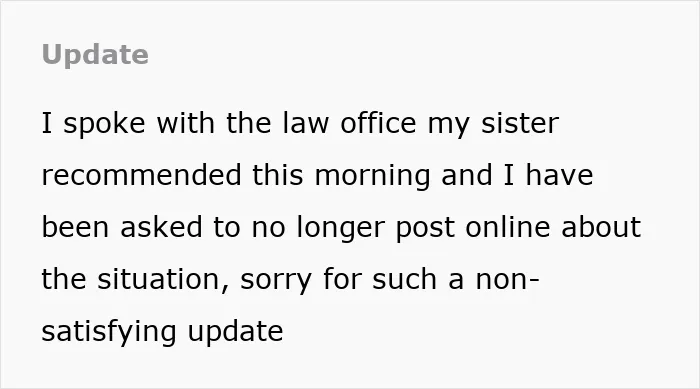Click the word "have" ending second line
This screenshot has height=389, width=700.
tap(559, 175)
